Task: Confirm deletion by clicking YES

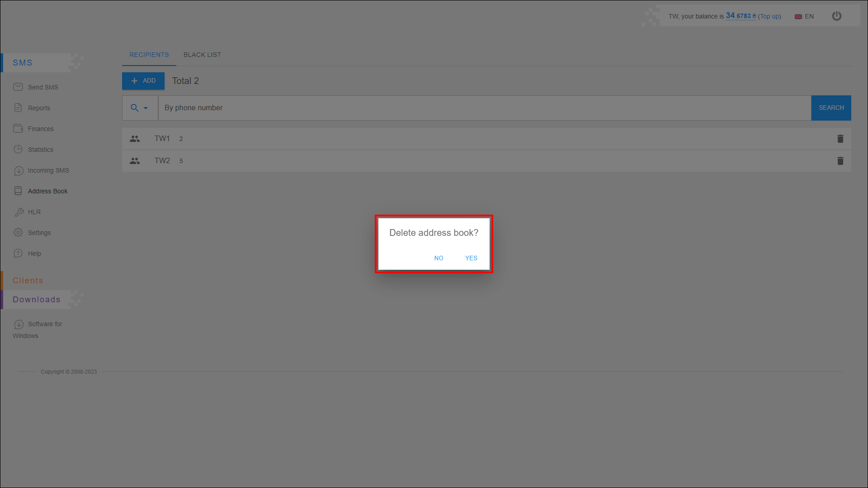Action: 471,258
